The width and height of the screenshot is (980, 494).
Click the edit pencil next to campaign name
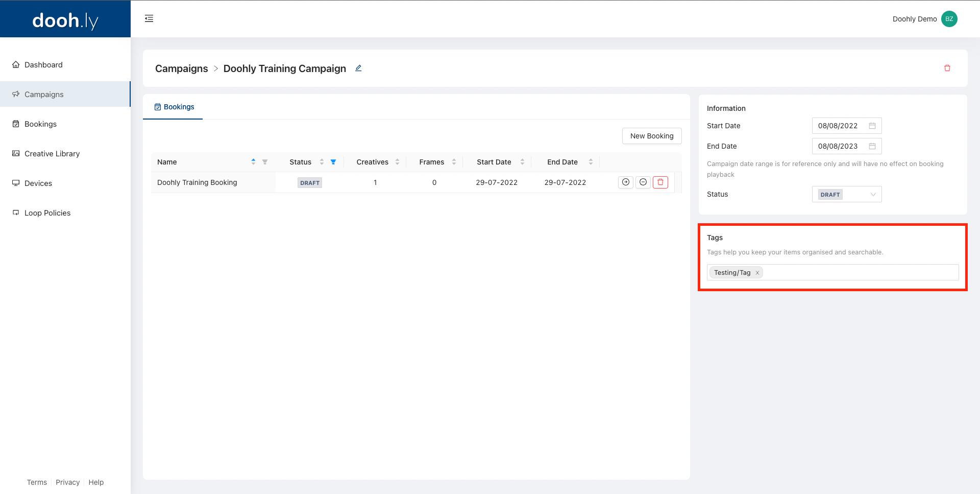tap(358, 68)
